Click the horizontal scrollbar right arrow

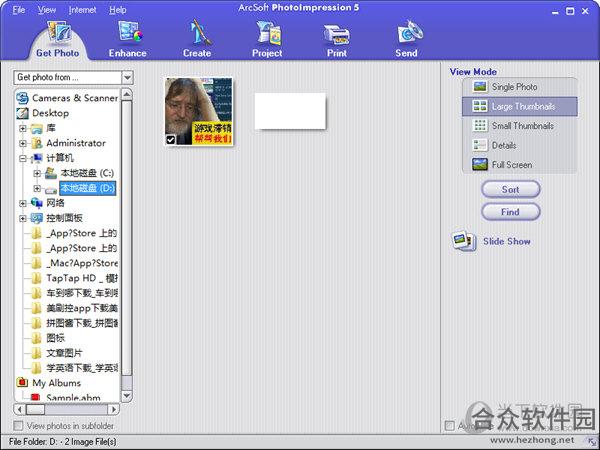click(113, 409)
